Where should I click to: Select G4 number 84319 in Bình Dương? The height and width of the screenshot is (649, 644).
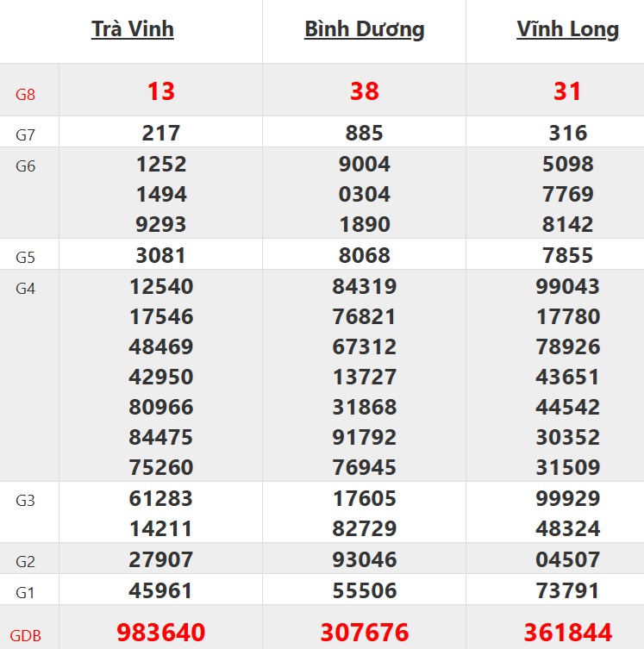pos(364,286)
